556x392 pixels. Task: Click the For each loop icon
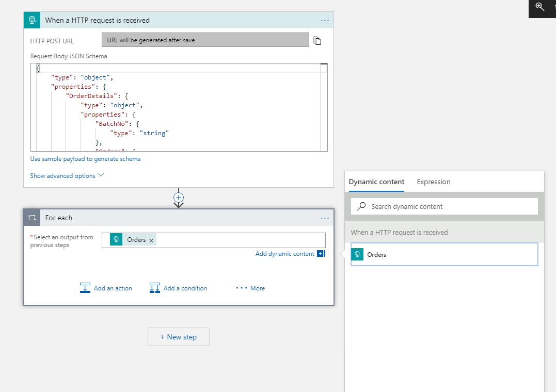tap(32, 218)
